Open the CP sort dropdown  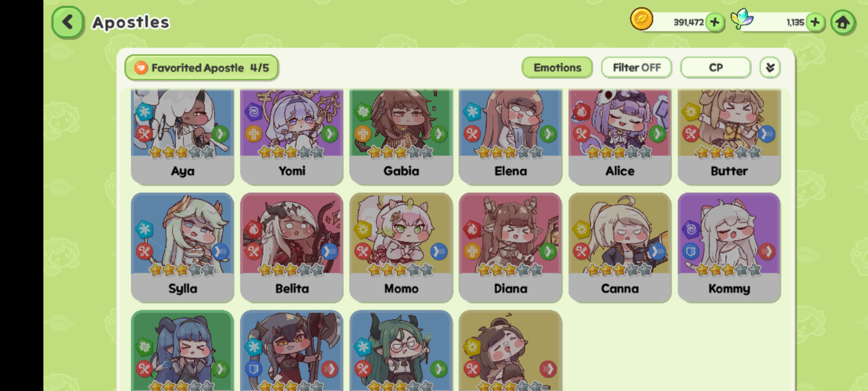point(716,68)
